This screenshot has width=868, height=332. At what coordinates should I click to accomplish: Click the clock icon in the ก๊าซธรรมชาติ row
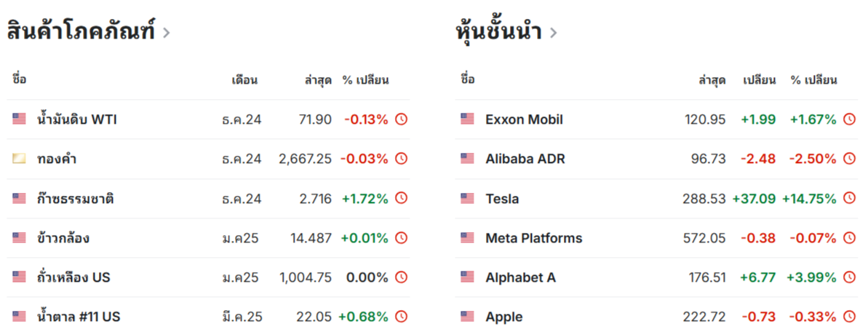coord(401,198)
